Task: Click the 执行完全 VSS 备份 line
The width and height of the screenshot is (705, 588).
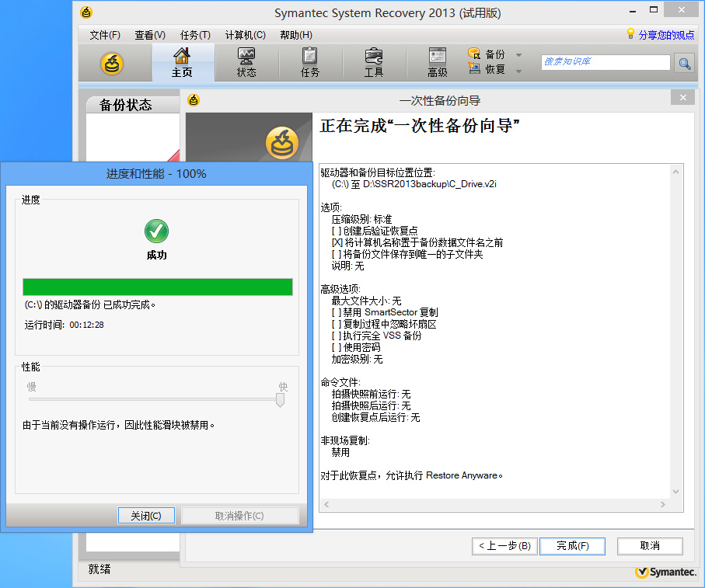Action: point(377,336)
